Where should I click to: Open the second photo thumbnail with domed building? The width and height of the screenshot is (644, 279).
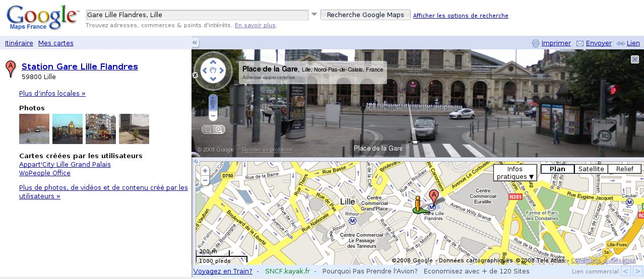pos(68,129)
